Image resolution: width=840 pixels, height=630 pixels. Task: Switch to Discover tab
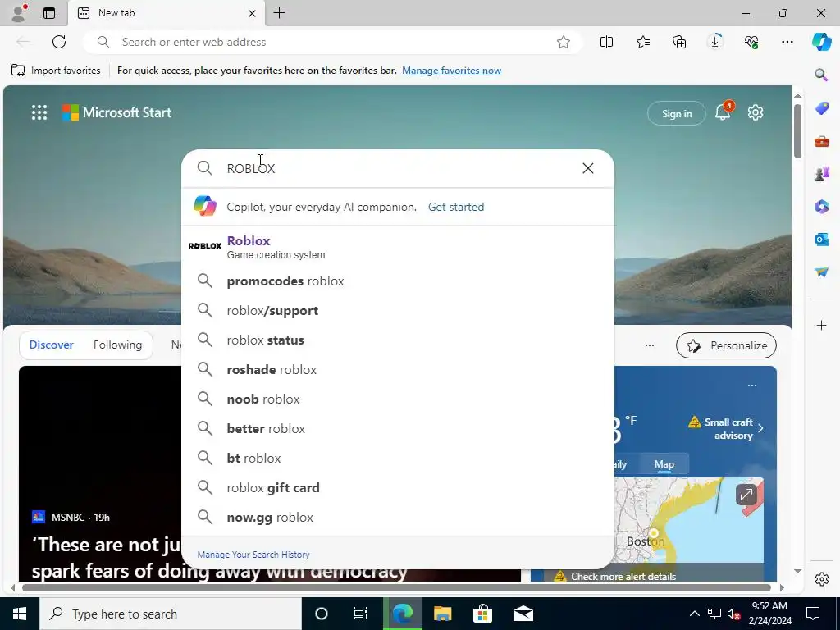tap(52, 345)
